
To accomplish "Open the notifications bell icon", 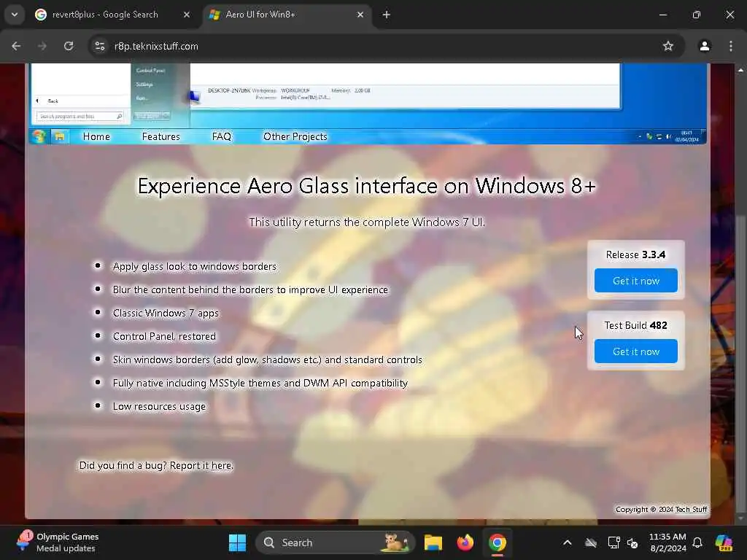I will click(x=697, y=542).
